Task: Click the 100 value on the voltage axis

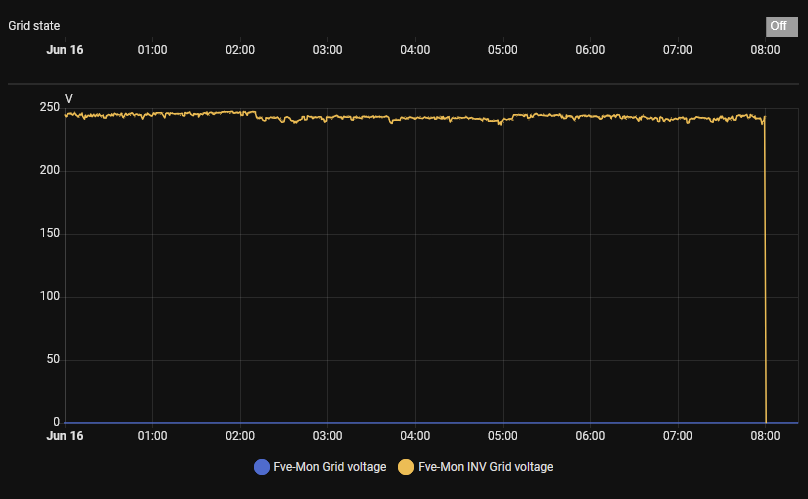Action: [49, 297]
